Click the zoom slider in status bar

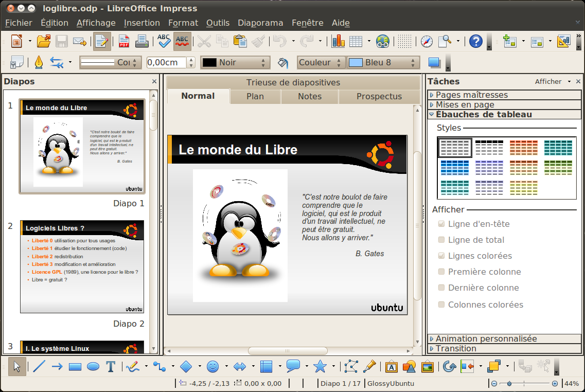[x=524, y=383]
